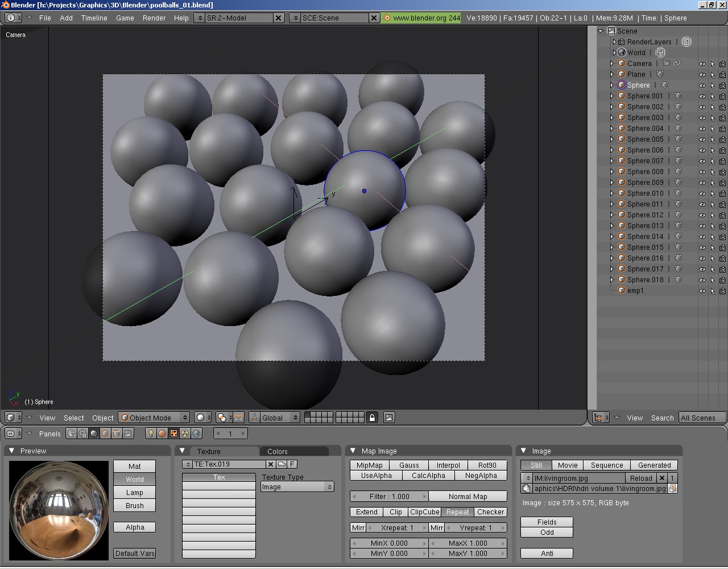Click the Reload image button

tap(640, 479)
